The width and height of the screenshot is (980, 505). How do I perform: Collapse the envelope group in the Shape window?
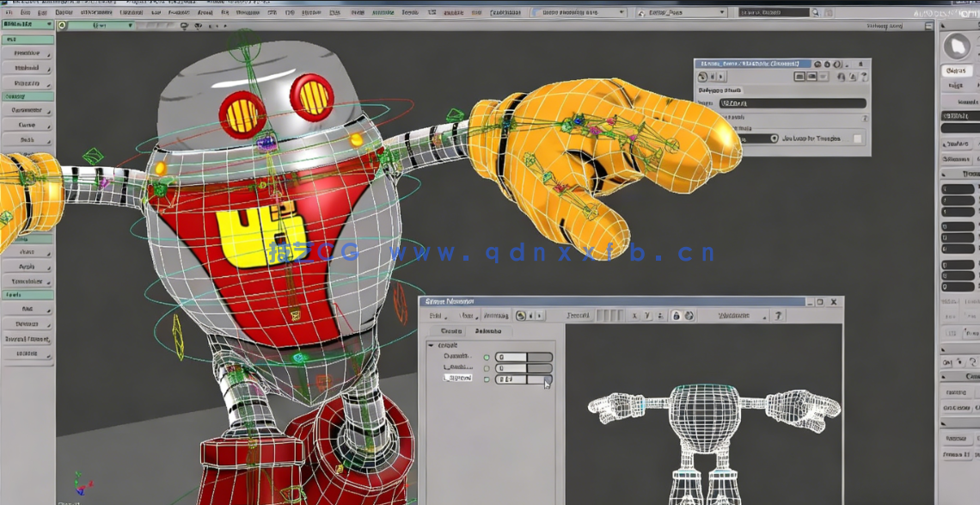(x=431, y=345)
